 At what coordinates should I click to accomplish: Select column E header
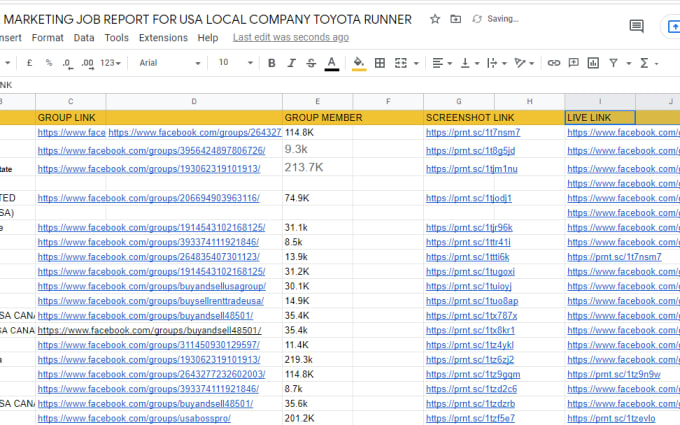pos(317,101)
